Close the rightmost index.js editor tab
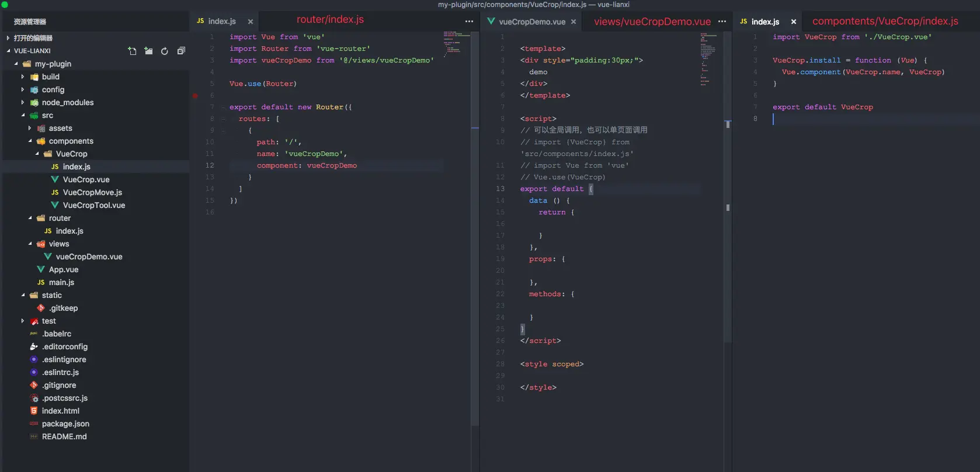This screenshot has height=472, width=980. [x=794, y=22]
